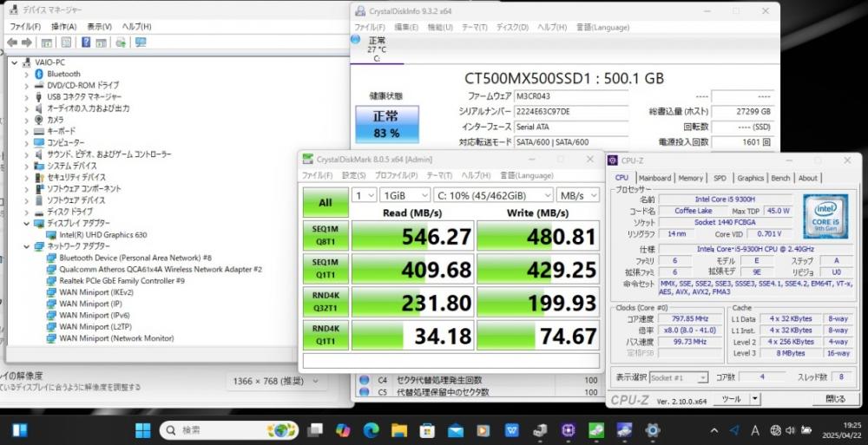Open the ディスク(D) menu in CrystalDiskInfo
Viewport: 868px width, 445px height.
[512, 27]
